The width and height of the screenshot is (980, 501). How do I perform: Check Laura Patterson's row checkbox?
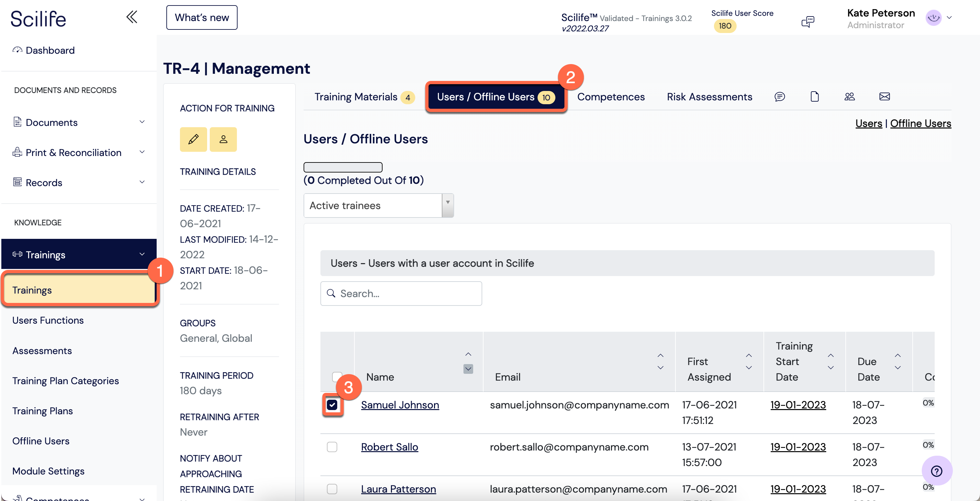coord(332,489)
